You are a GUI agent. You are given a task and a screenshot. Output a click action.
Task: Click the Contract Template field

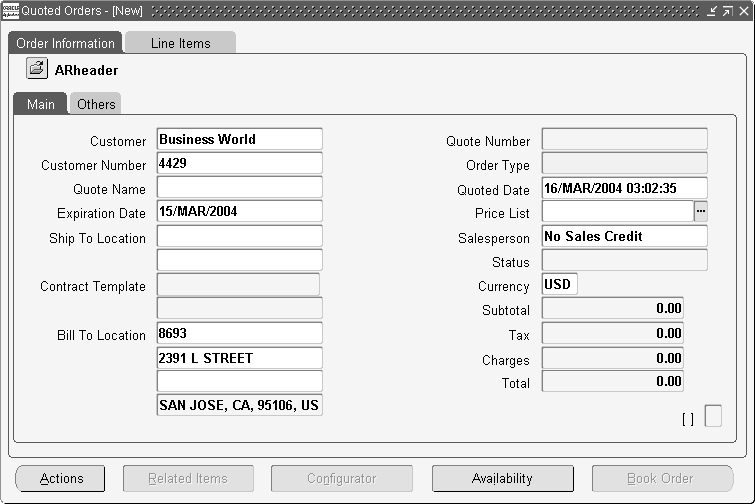tap(238, 284)
